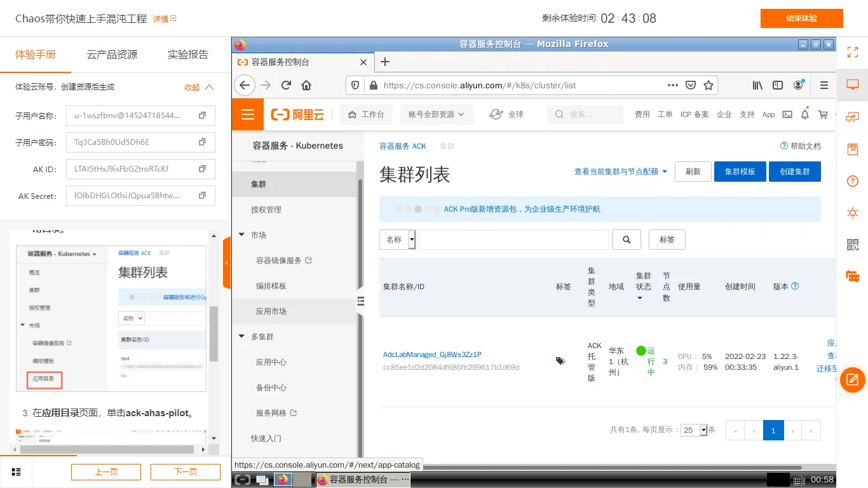Open the Aliyun shopping cart
The image size is (868, 488).
823,114
